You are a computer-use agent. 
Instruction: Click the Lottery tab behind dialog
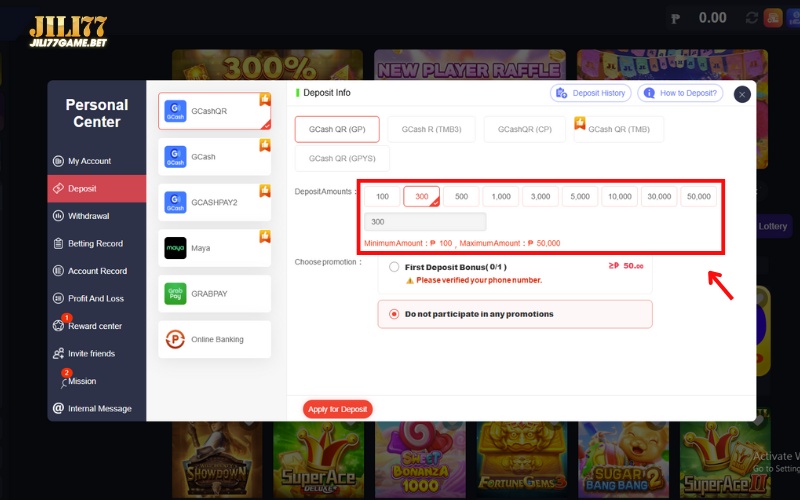click(x=772, y=226)
